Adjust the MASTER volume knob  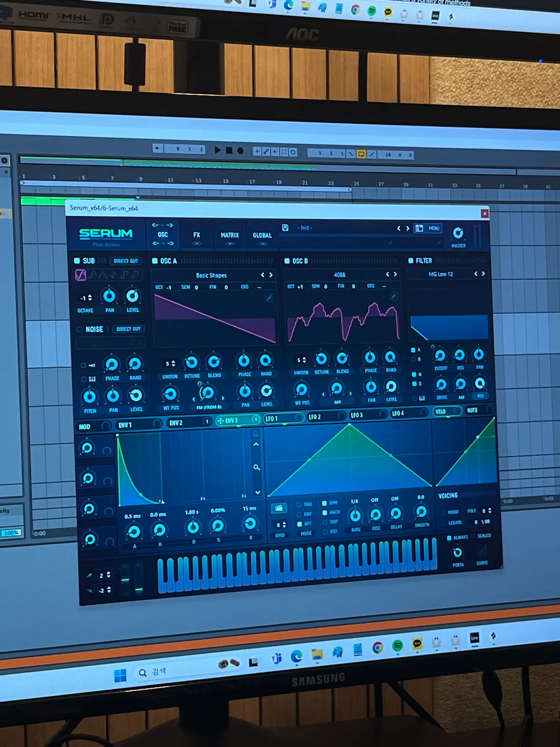pos(458,233)
